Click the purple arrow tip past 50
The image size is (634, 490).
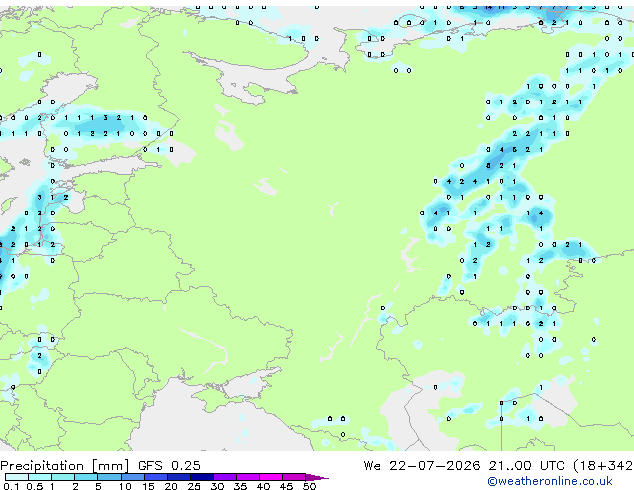[x=317, y=477]
